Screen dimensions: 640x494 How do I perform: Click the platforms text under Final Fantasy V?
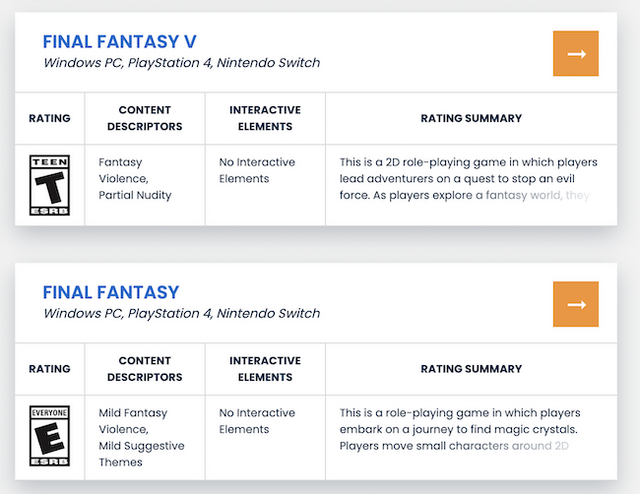(x=181, y=63)
